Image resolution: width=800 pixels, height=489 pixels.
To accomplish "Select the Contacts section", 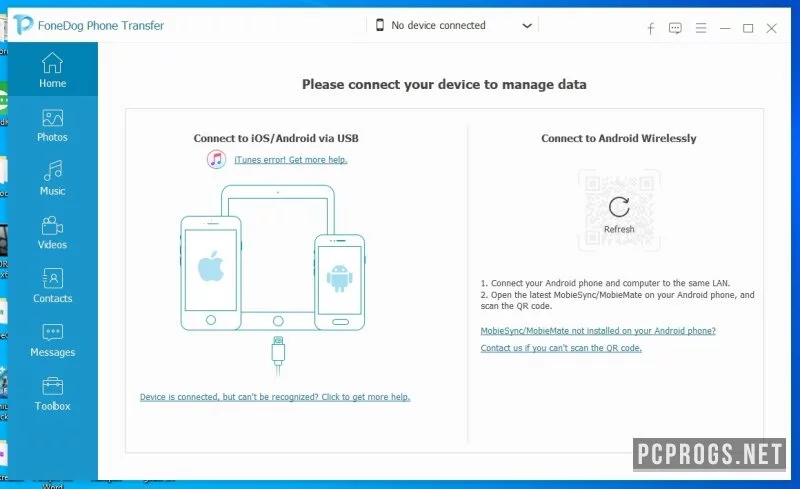I will click(x=53, y=286).
